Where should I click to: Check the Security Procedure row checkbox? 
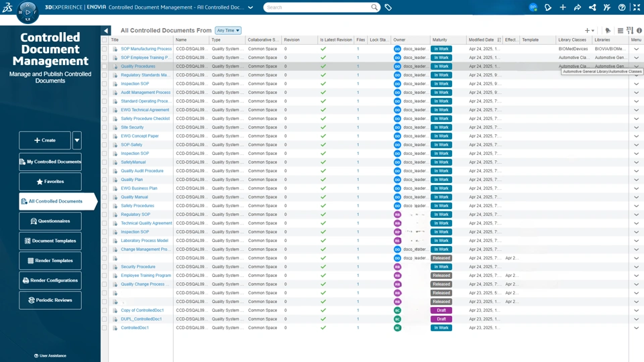point(105,267)
